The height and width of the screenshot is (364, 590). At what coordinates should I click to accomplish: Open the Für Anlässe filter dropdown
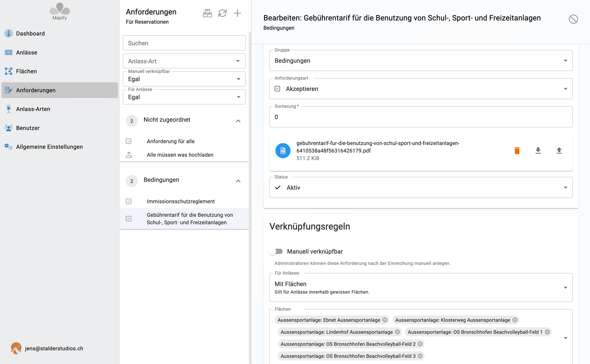point(184,97)
